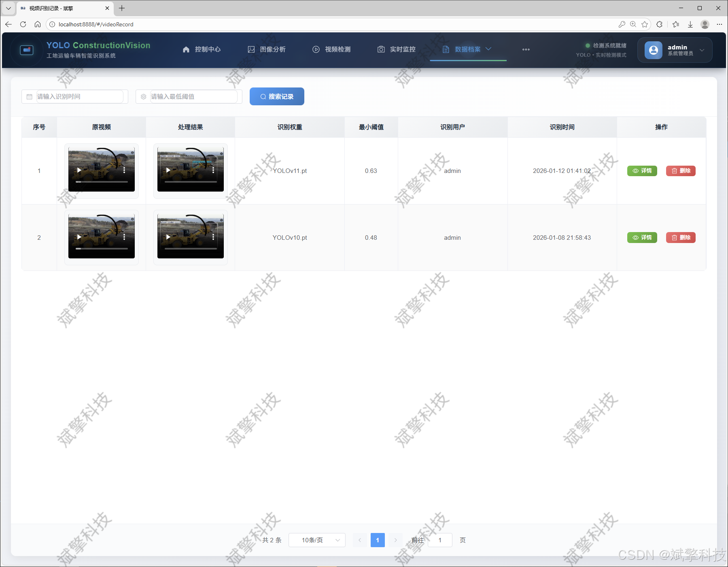Image resolution: width=728 pixels, height=567 pixels.
Task: Click the 检测系统就绪 status indicator
Action: (606, 45)
